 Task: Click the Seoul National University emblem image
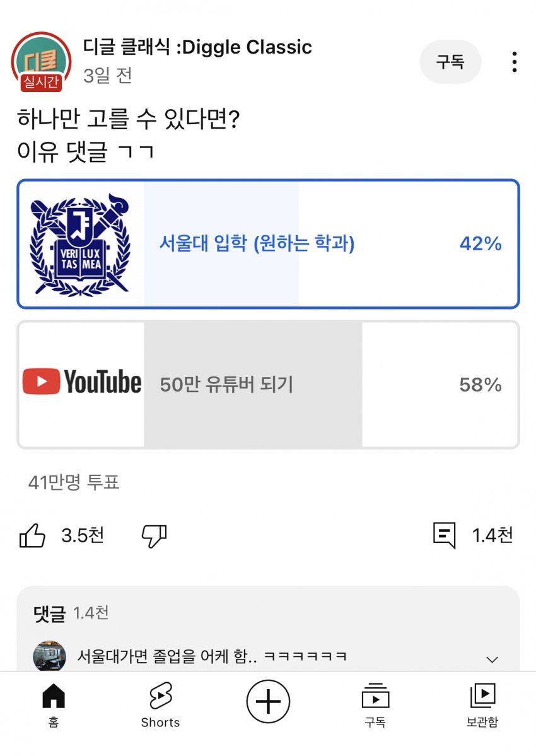pos(81,244)
